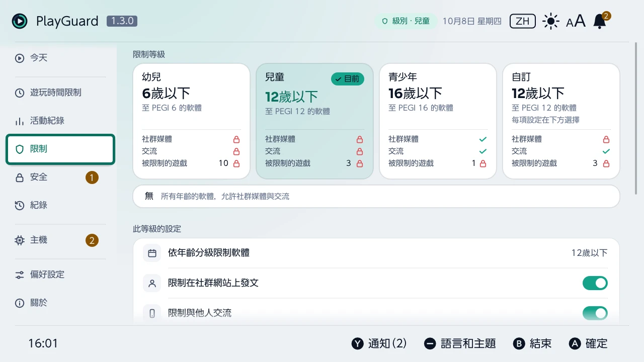The height and width of the screenshot is (362, 644).
Task: Click 被限制的遊戲 lock in 青少年 card
Action: pos(483,163)
